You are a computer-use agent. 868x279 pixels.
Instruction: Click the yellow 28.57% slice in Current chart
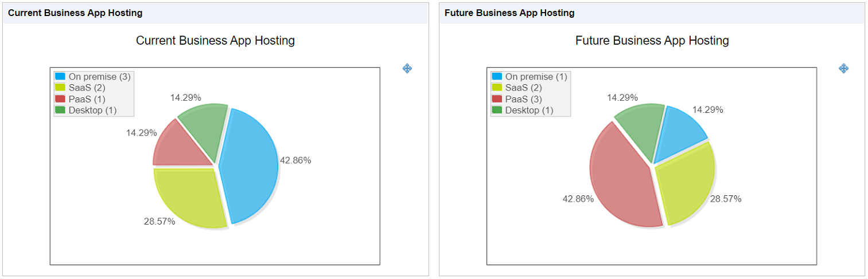[189, 196]
